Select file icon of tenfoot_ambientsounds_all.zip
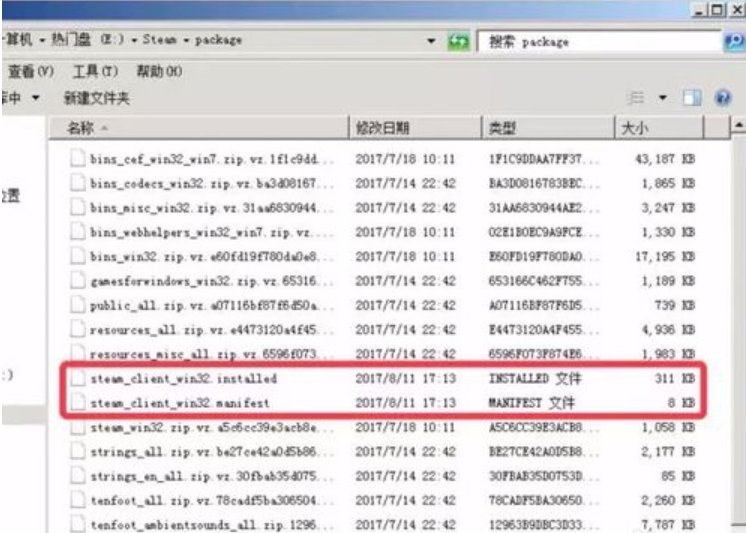The image size is (746, 533). pos(78,524)
